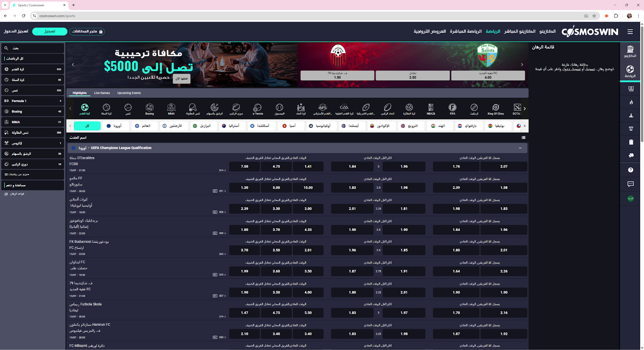
Task: Open the browser tab search dropdown
Action: [5, 5]
